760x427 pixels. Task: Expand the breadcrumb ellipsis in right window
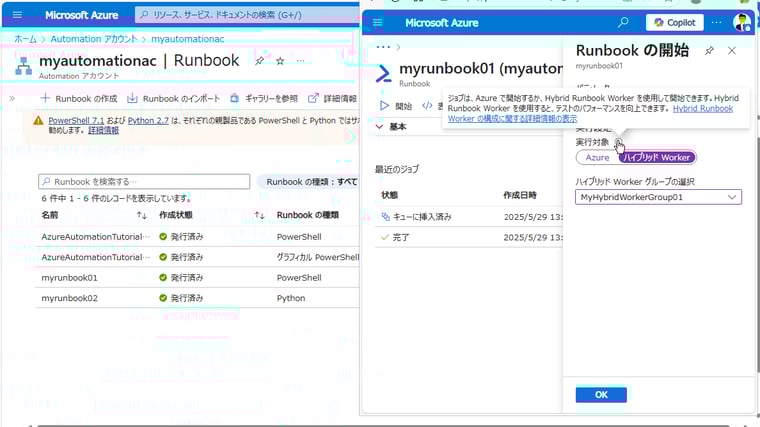[383, 47]
